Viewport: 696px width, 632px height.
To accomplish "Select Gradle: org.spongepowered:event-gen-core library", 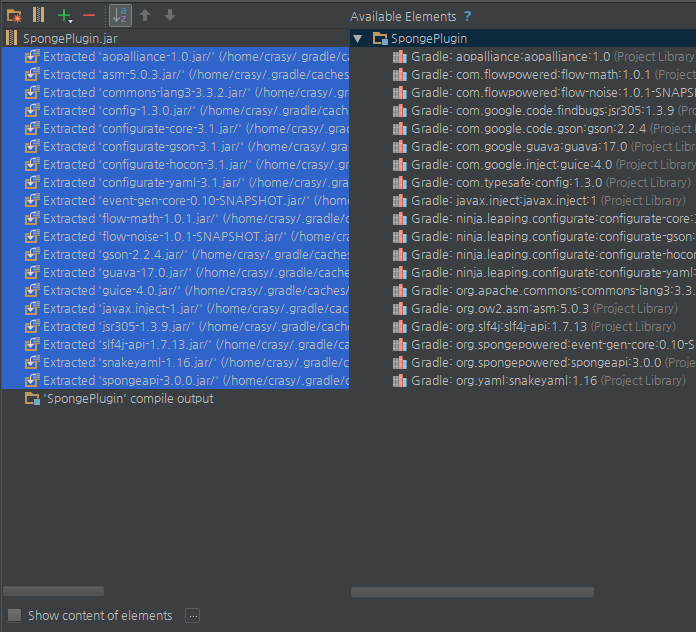I will click(544, 344).
